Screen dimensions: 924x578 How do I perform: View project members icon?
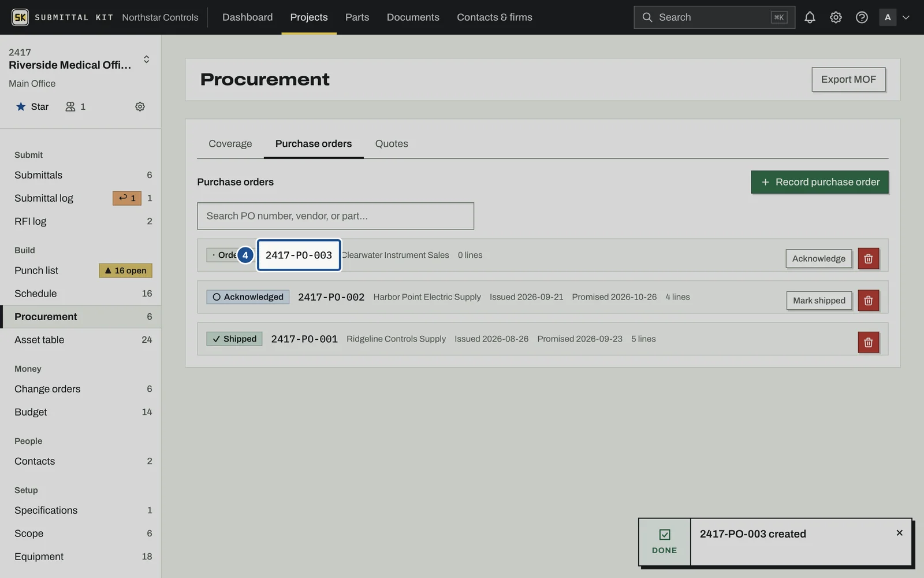(70, 107)
